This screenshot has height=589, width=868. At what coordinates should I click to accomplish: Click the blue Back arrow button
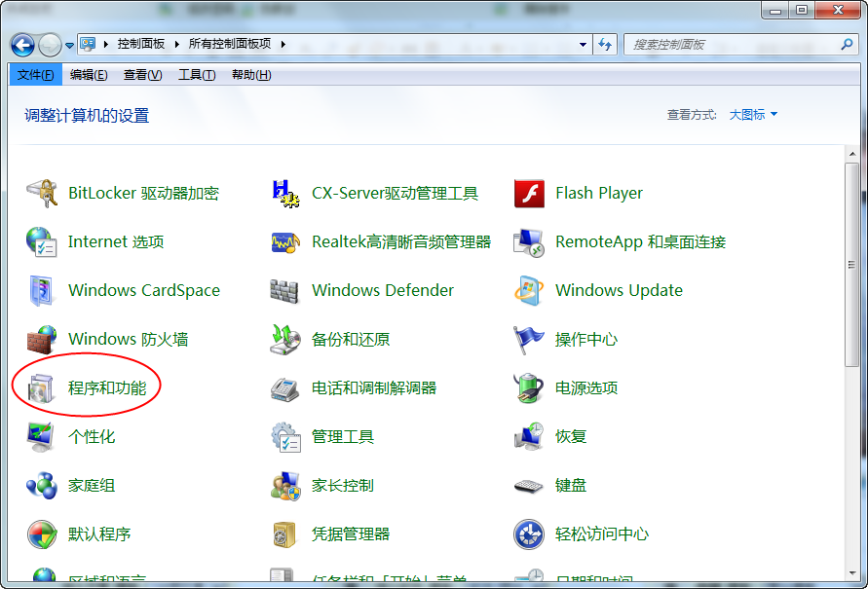pos(22,45)
